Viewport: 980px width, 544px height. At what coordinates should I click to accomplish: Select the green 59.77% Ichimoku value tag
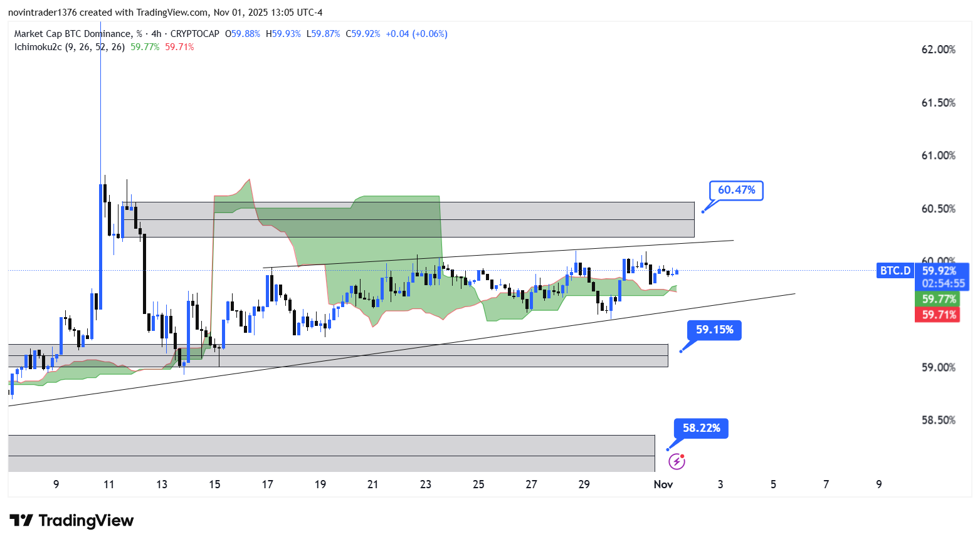pyautogui.click(x=937, y=299)
